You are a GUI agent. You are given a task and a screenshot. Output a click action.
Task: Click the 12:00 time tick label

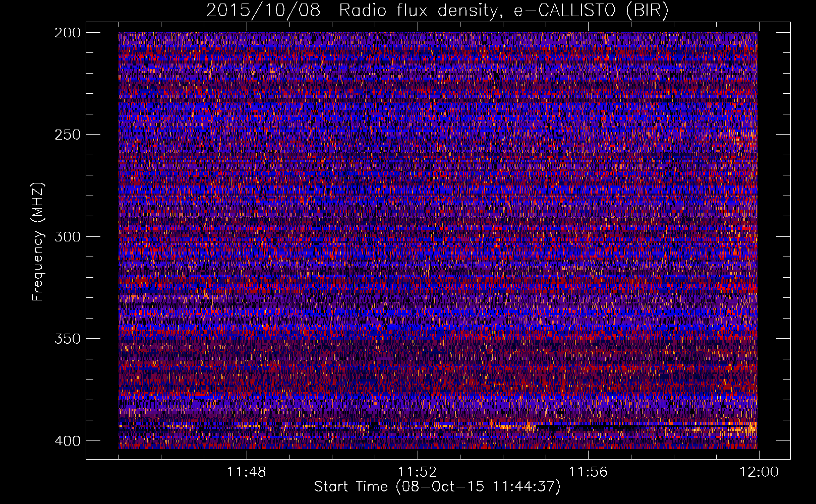click(759, 472)
